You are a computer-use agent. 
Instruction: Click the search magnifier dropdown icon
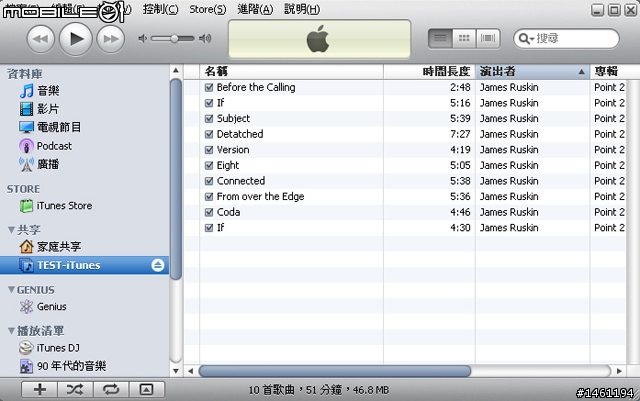point(526,39)
